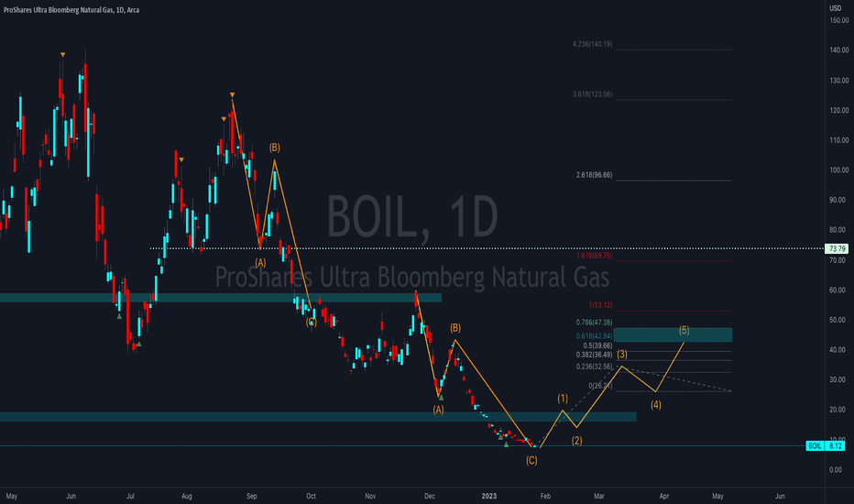
Task: Select the 2.618(96.66) Fibonacci level label
Action: (594, 175)
